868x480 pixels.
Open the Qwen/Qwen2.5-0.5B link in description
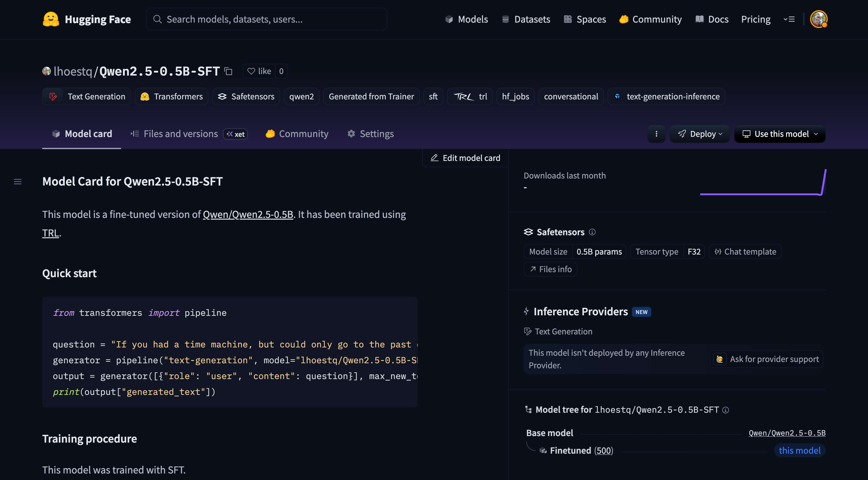[x=248, y=215]
